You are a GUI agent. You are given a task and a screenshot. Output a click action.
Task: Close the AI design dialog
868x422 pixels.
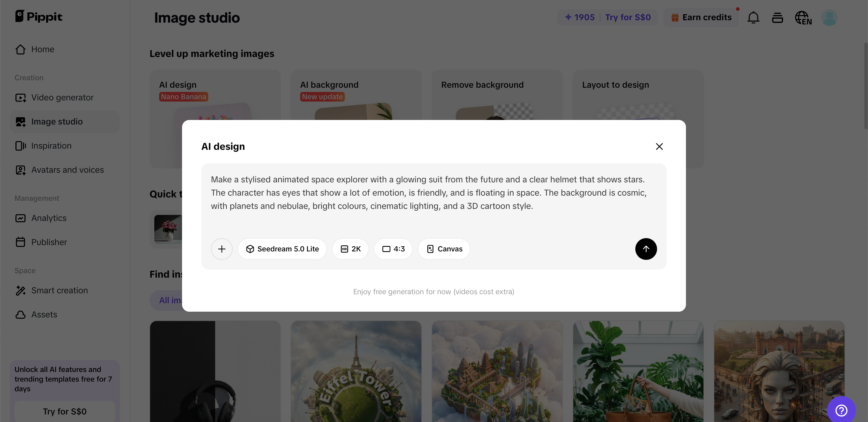(x=659, y=146)
